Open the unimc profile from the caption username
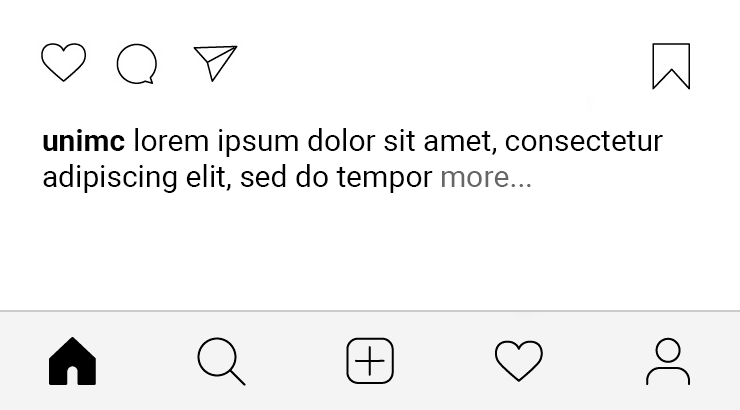Image resolution: width=740 pixels, height=410 pixels. pyautogui.click(x=84, y=141)
